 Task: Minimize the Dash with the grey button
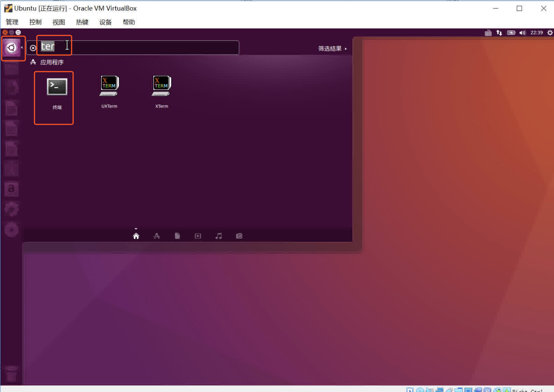(12, 32)
